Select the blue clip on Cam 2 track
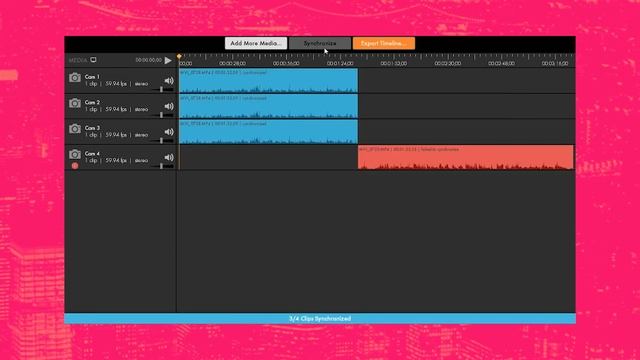 268,106
